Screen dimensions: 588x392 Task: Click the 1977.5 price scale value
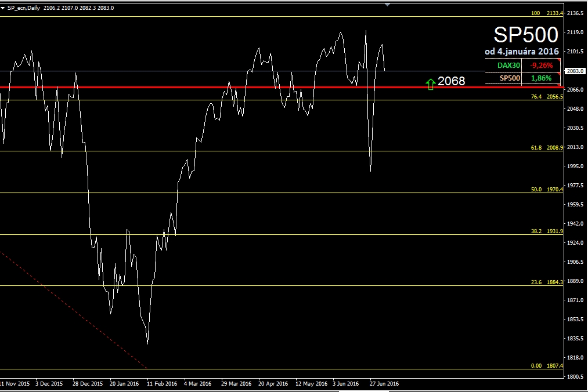click(x=575, y=185)
